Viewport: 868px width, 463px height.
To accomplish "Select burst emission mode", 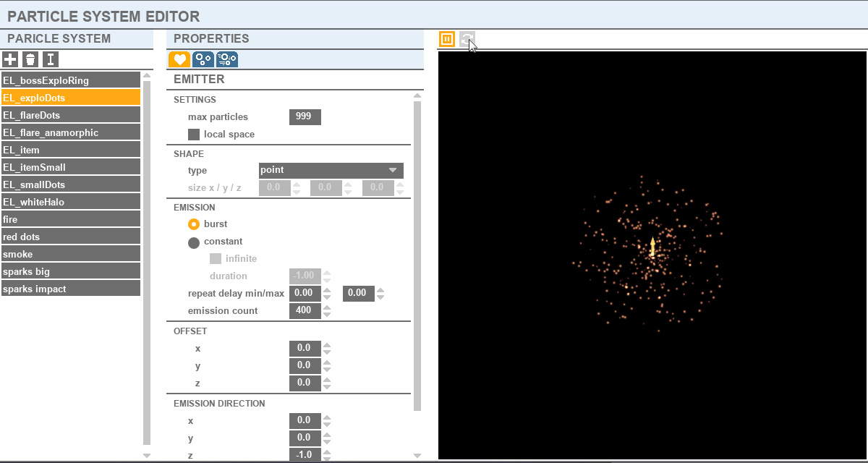I will click(194, 224).
